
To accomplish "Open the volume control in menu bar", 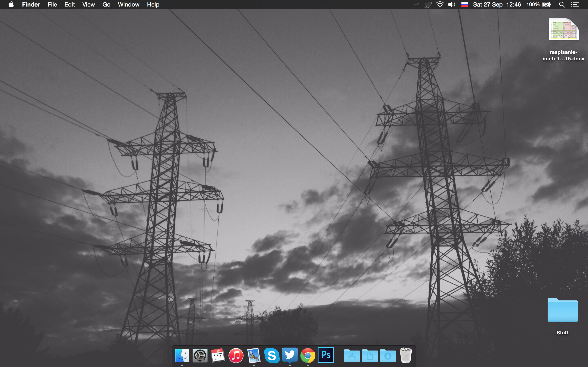I will 451,4.
